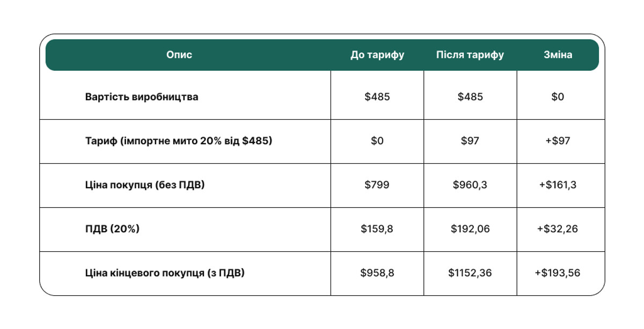The width and height of the screenshot is (644, 329).
Task: Select the $192,06 VAT cell
Action: [x=470, y=229]
